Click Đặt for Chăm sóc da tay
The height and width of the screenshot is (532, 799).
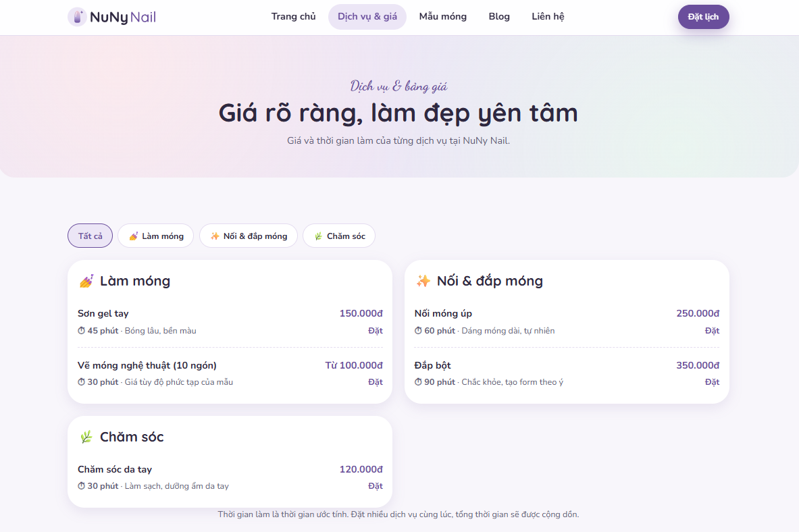pos(376,486)
